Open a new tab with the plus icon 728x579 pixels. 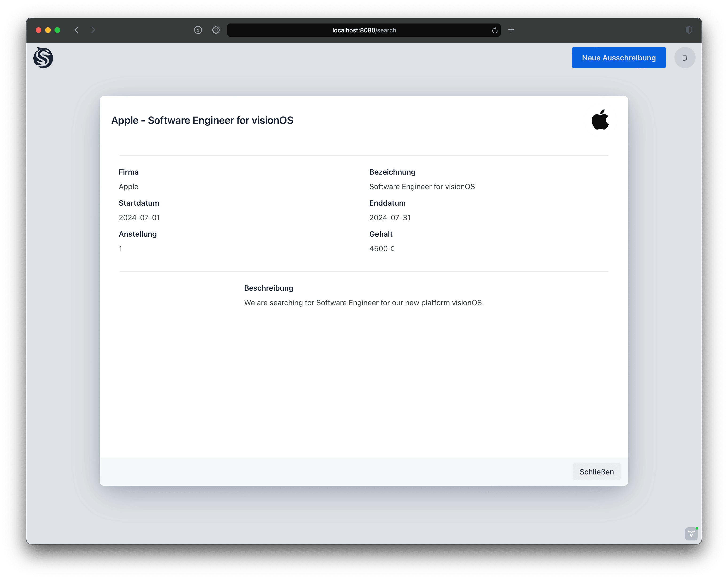[511, 30]
